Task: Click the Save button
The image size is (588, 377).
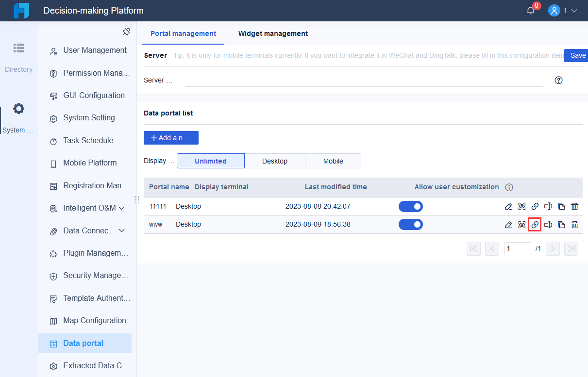Action: pos(576,55)
